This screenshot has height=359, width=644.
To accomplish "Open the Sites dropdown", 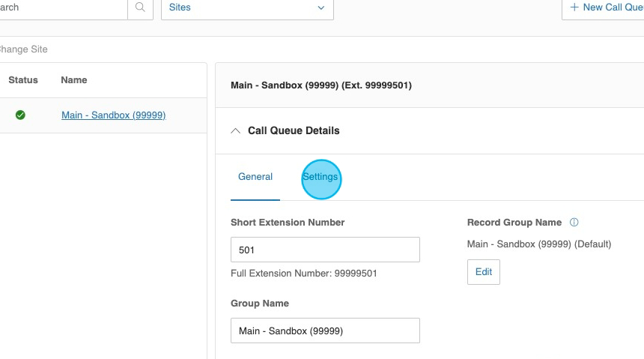I will [247, 7].
